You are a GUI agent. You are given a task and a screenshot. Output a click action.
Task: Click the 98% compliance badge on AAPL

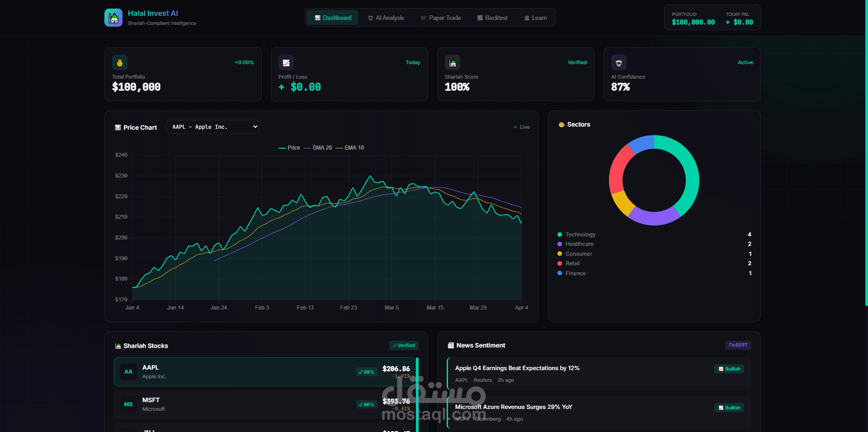(x=367, y=372)
